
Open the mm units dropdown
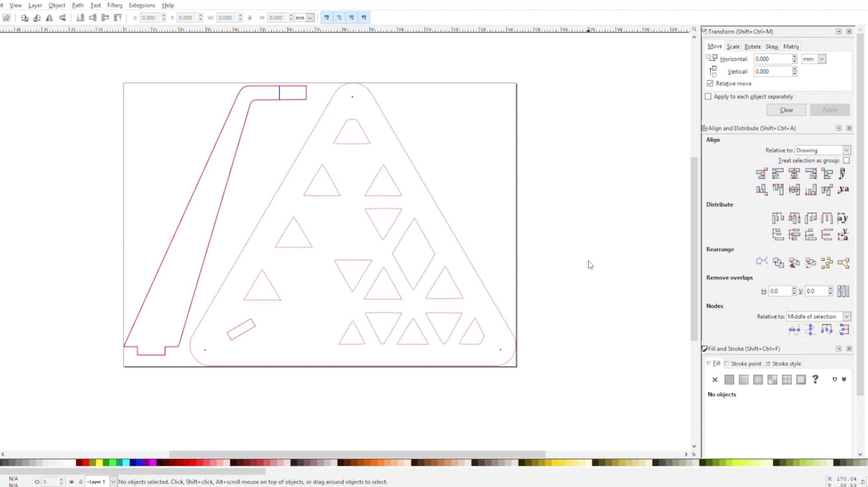pyautogui.click(x=812, y=59)
